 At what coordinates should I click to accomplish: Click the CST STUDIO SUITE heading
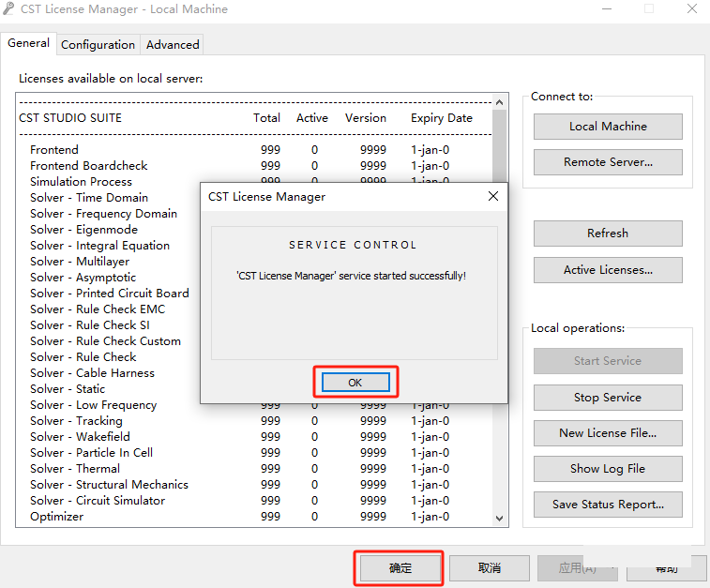70,118
